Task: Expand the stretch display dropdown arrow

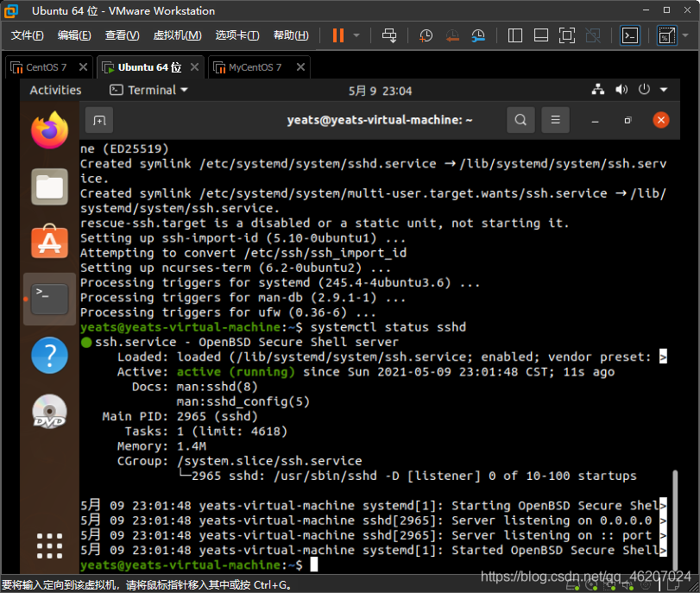Action: [685, 35]
